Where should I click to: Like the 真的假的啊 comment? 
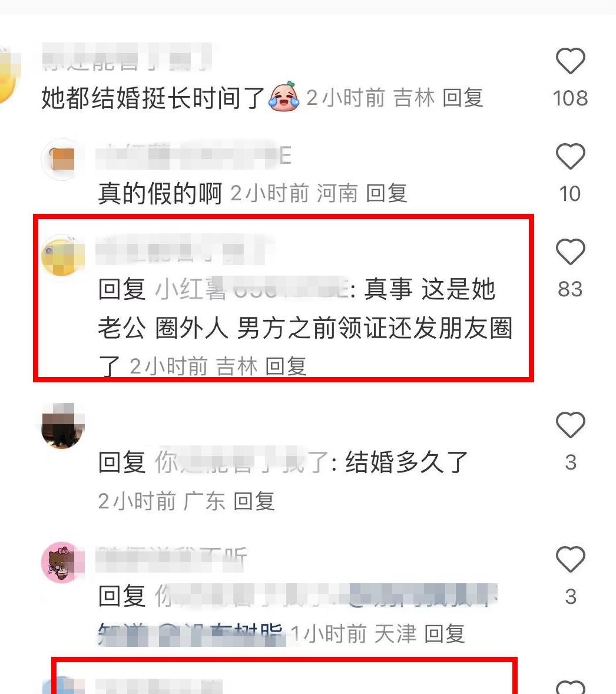pos(571,156)
